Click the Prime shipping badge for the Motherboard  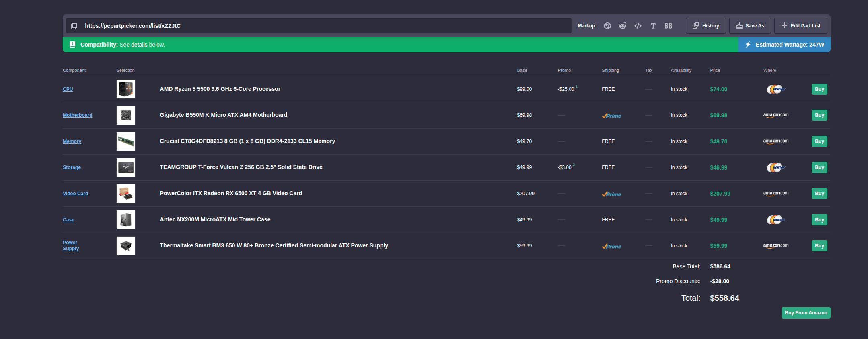pos(611,116)
